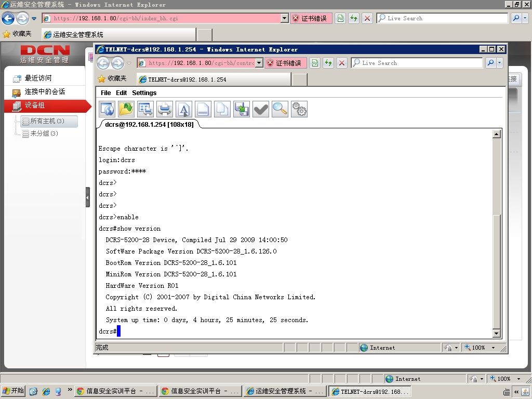Open recent pages dropdown in main IE window
The width and height of the screenshot is (532, 399).
[34, 19]
